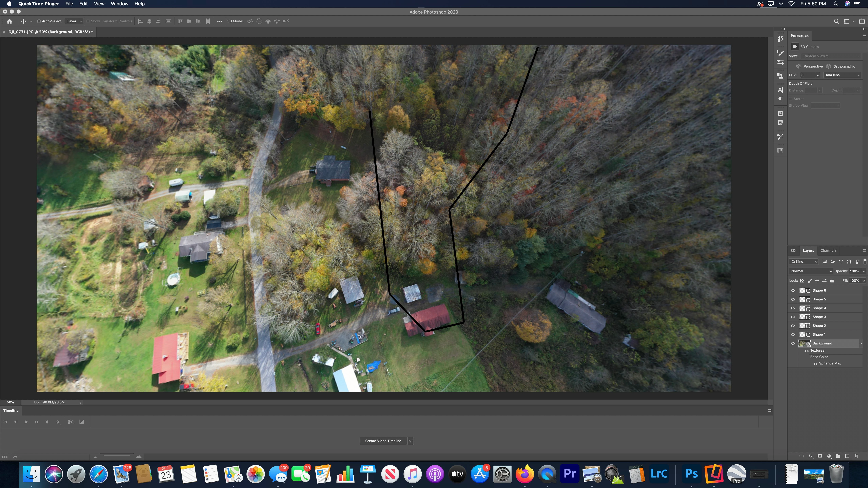Click the Home icon in options bar

coord(9,21)
